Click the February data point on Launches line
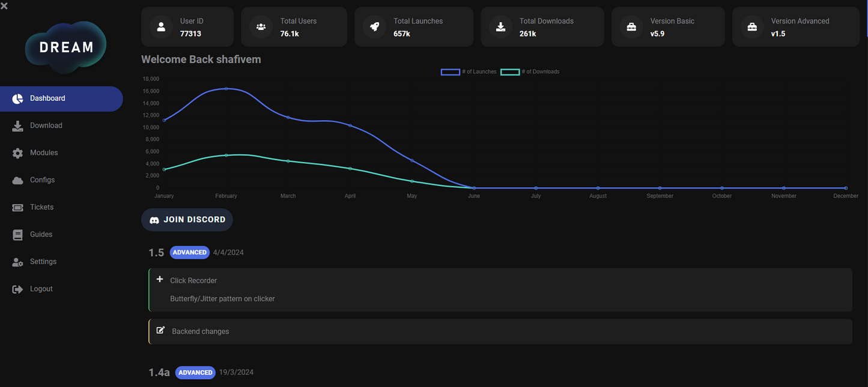 click(x=226, y=89)
